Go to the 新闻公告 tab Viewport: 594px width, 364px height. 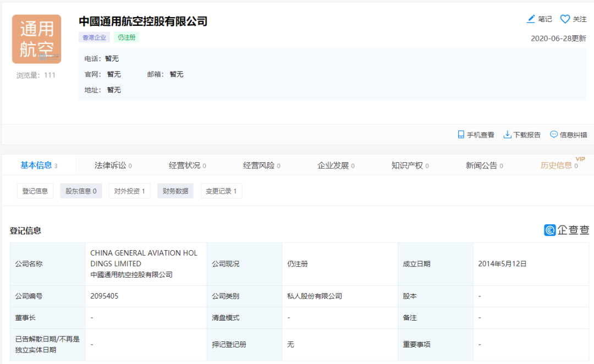click(484, 165)
